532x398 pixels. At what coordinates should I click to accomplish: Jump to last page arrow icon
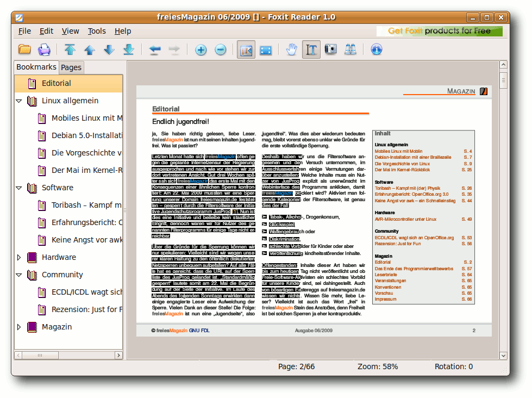click(129, 49)
